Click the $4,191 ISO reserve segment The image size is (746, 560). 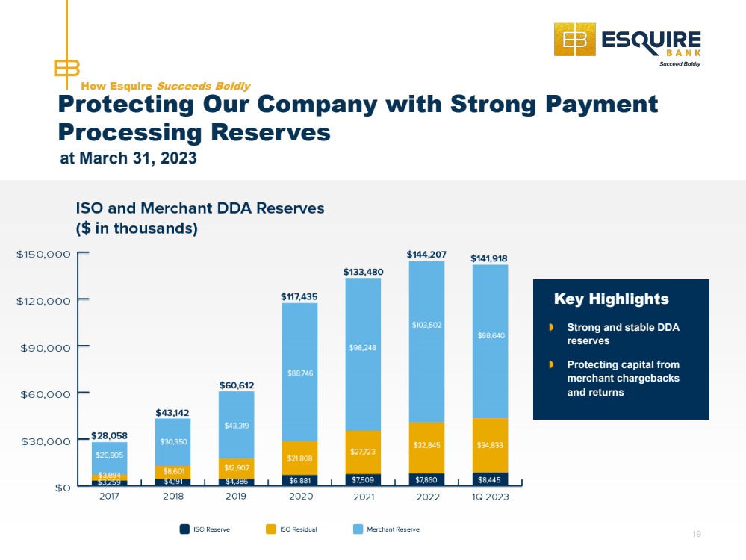[173, 482]
